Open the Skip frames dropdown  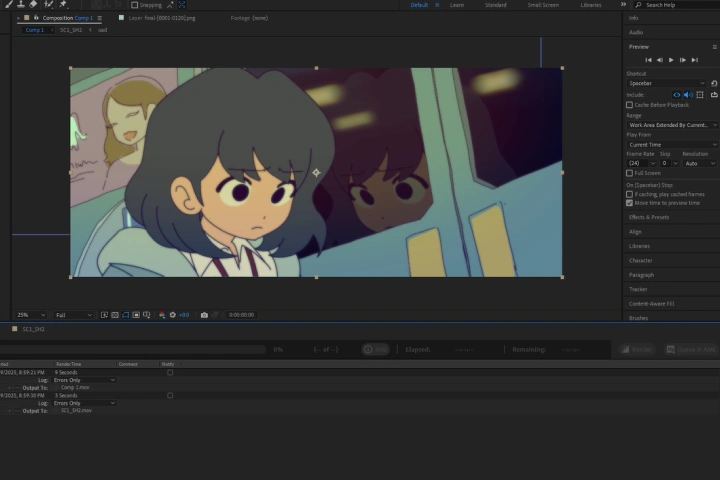(669, 164)
